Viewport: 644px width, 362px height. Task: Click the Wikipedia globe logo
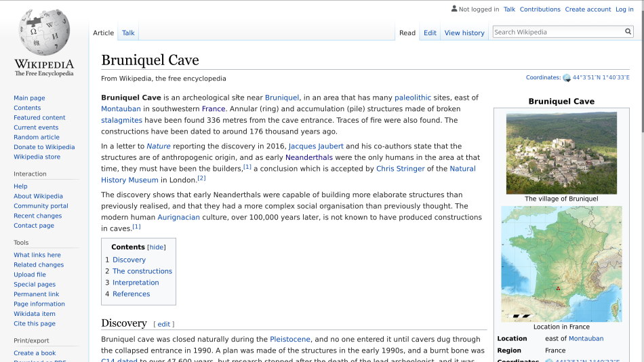(44, 33)
